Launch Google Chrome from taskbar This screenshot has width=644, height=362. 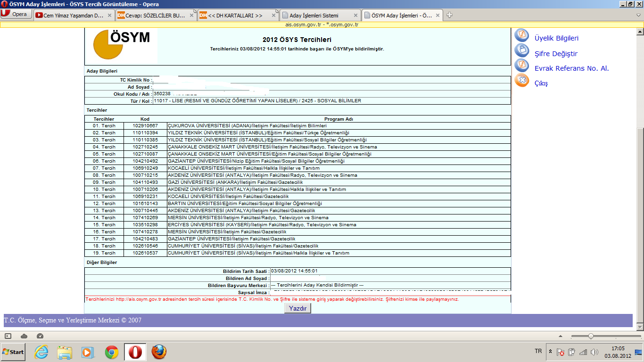pyautogui.click(x=111, y=352)
